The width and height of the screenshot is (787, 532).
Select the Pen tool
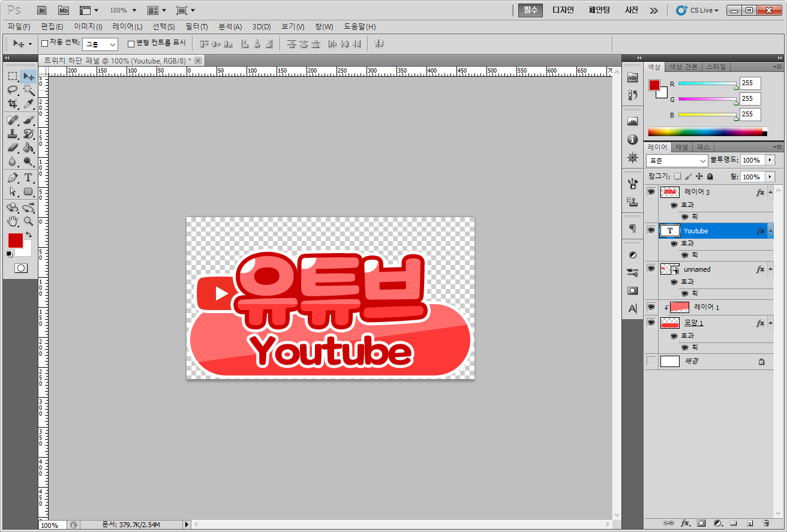[13, 178]
